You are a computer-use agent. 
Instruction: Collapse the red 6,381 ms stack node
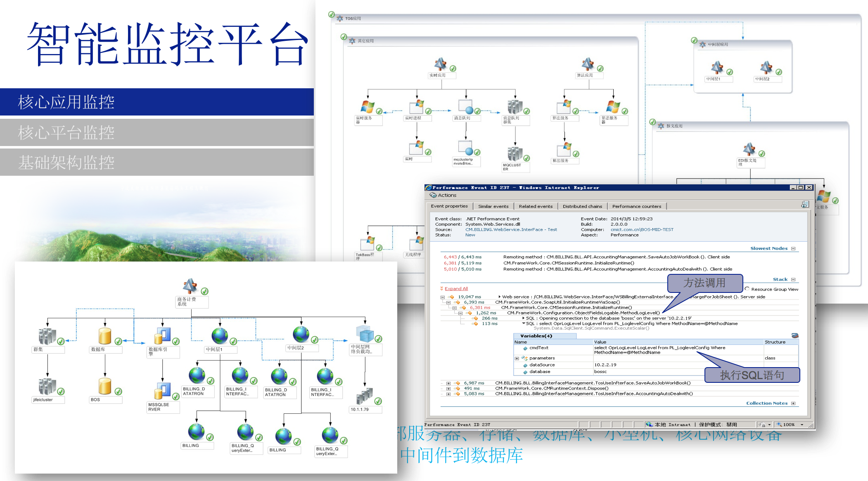(x=454, y=308)
